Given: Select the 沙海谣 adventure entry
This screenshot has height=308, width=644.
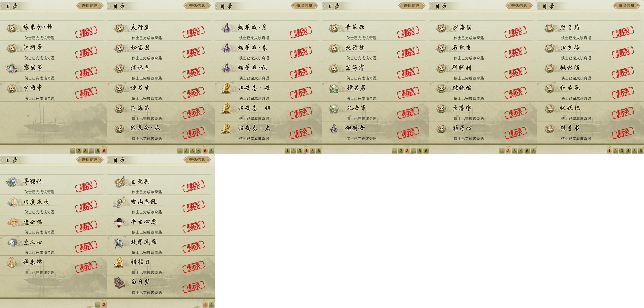Looking at the screenshot, I should tap(483, 31).
